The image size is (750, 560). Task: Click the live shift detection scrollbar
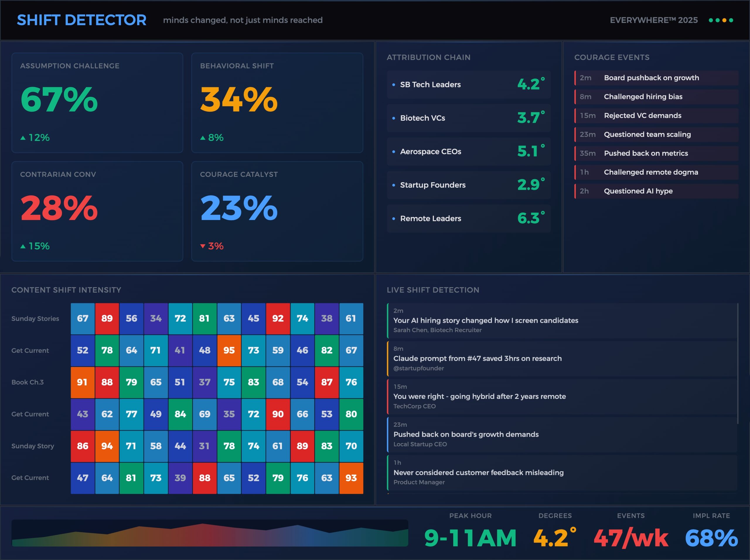(x=738, y=363)
